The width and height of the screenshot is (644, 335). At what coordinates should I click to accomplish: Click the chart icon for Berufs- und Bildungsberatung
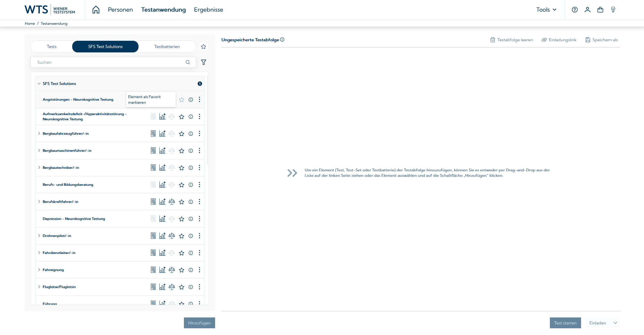[162, 185]
